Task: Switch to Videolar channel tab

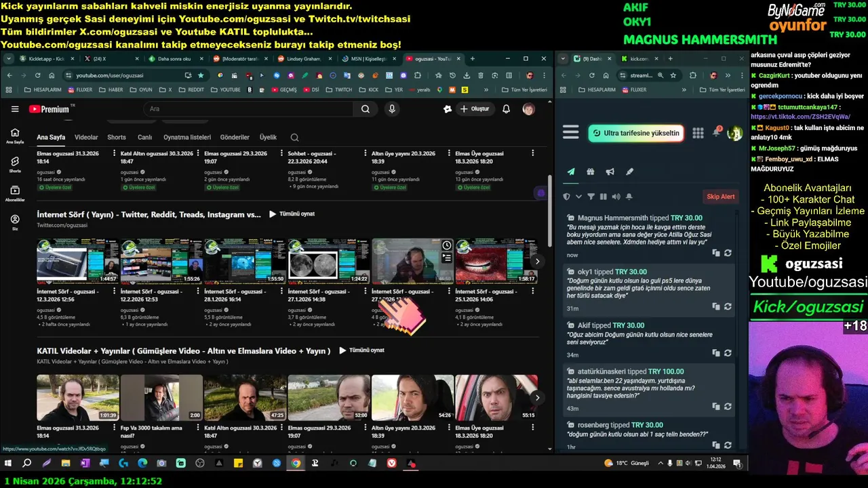Action: [86, 138]
